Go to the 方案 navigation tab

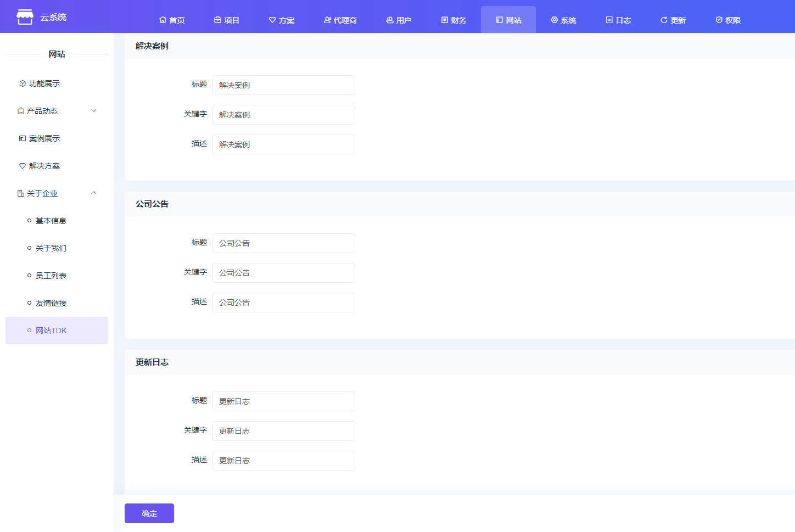(282, 20)
